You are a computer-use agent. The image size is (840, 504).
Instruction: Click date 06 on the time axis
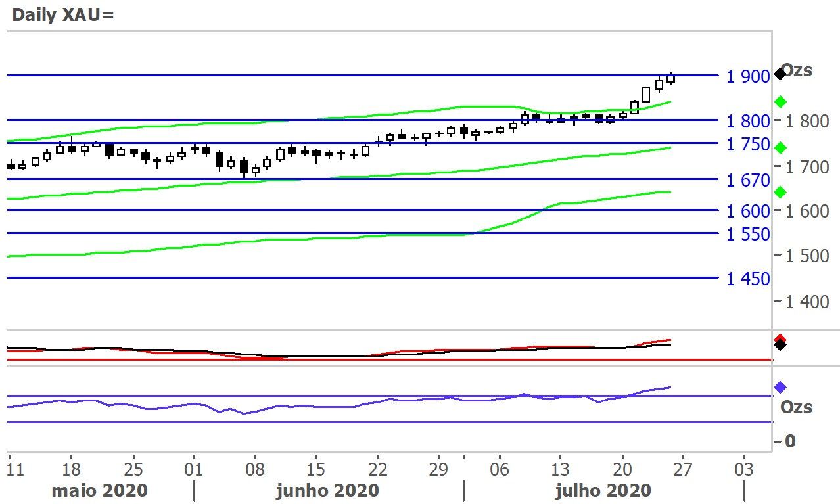point(500,470)
